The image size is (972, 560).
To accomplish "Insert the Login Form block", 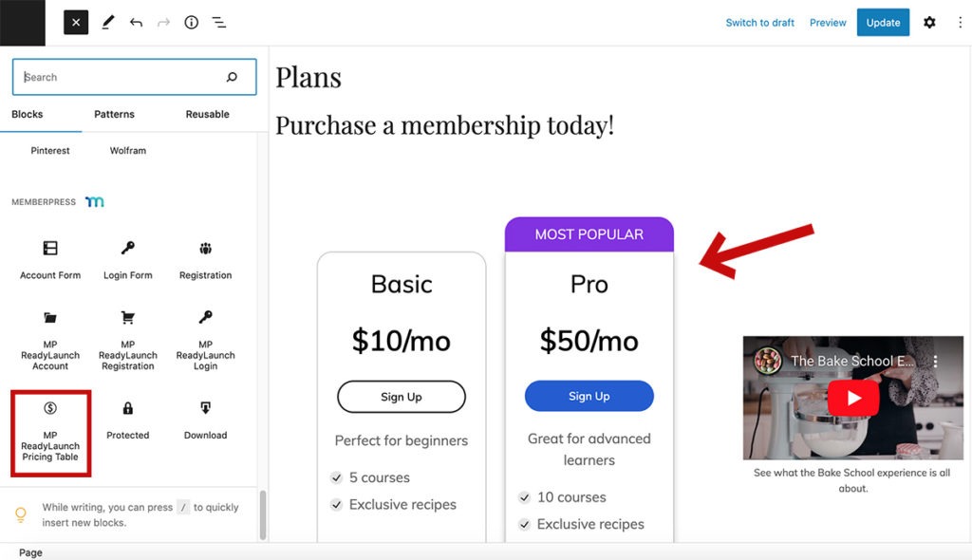I will 128,259.
